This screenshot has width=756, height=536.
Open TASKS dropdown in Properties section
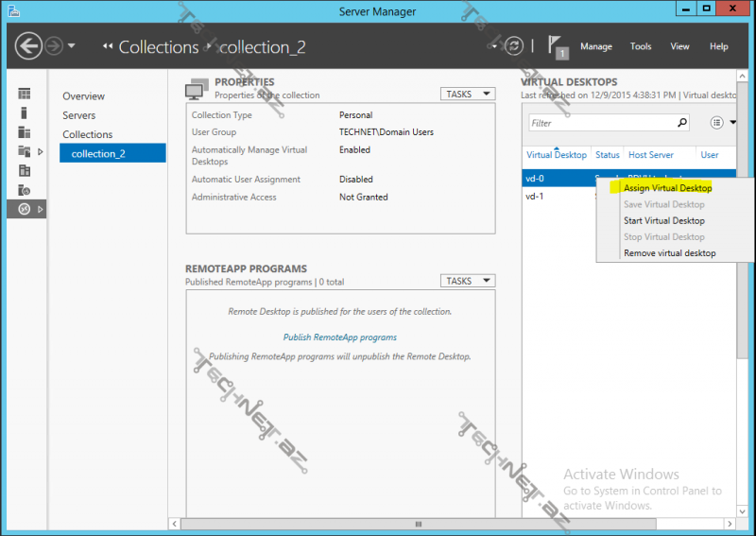click(x=467, y=94)
